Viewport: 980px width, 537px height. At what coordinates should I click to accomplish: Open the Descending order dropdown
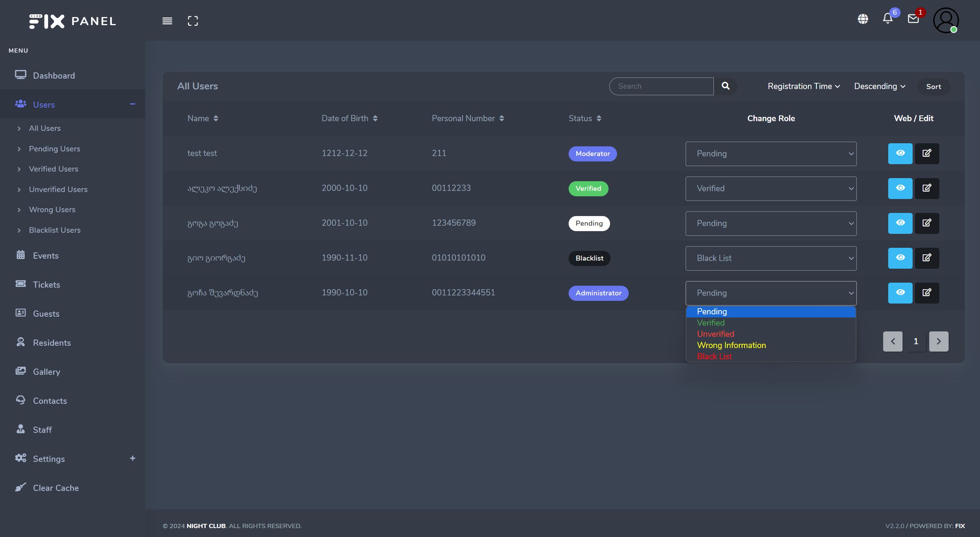pos(879,86)
